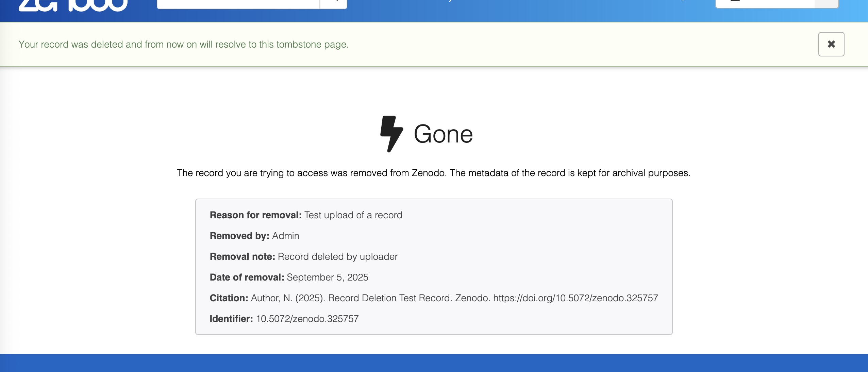Click the "Identifier:" label
868x372 pixels.
click(x=231, y=319)
